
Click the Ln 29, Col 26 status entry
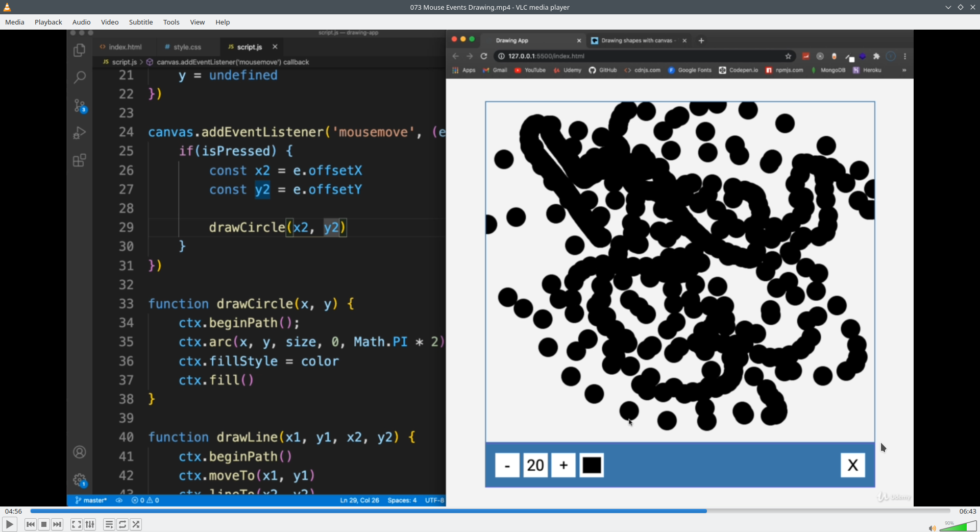(x=359, y=500)
